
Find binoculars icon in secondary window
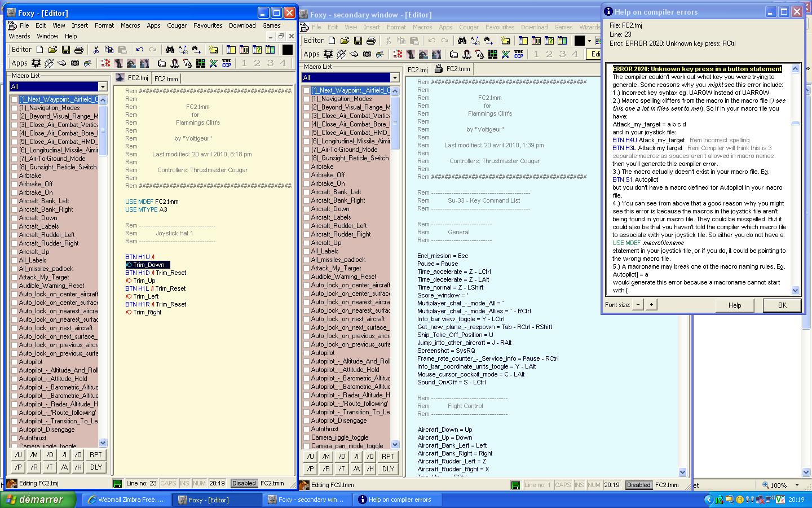coord(462,41)
